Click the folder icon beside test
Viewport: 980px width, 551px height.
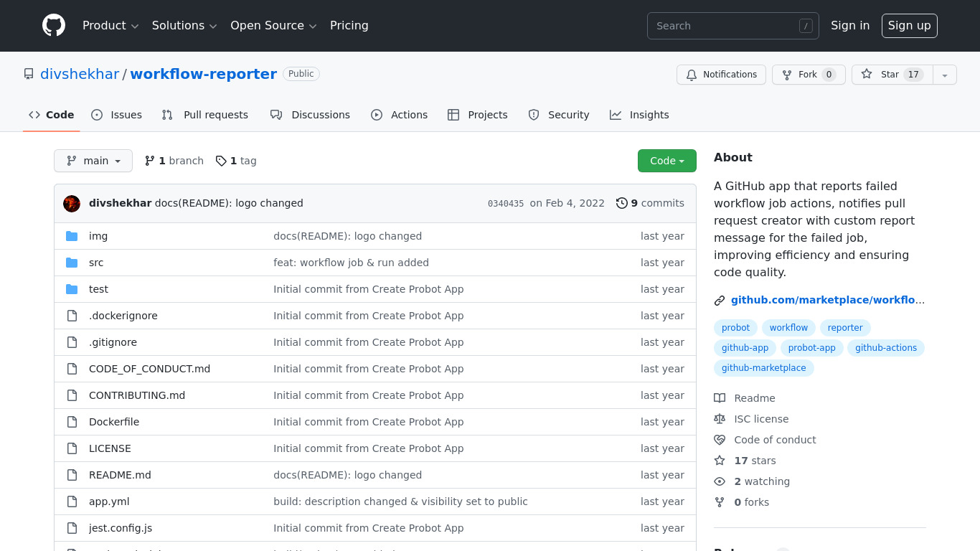pos(72,289)
